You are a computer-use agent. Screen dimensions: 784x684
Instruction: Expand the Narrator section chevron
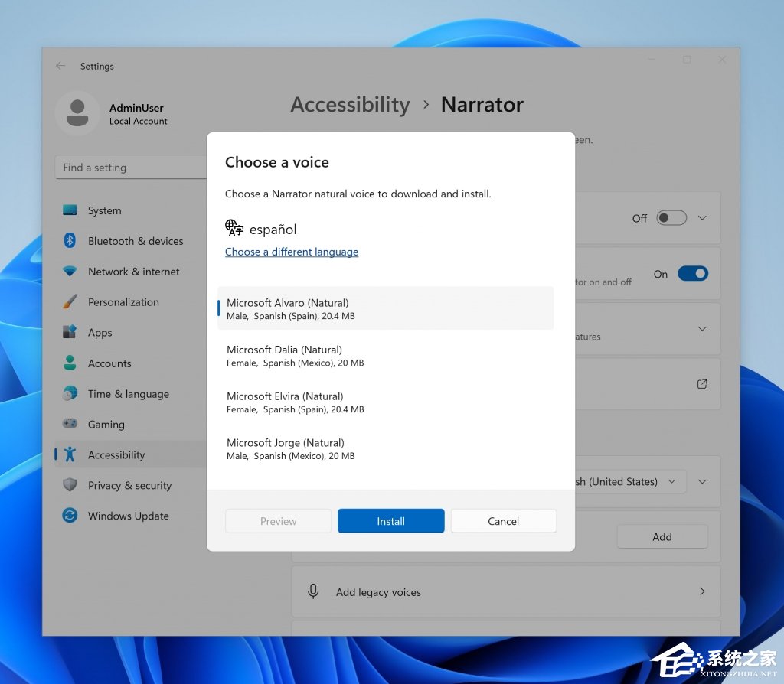702,217
